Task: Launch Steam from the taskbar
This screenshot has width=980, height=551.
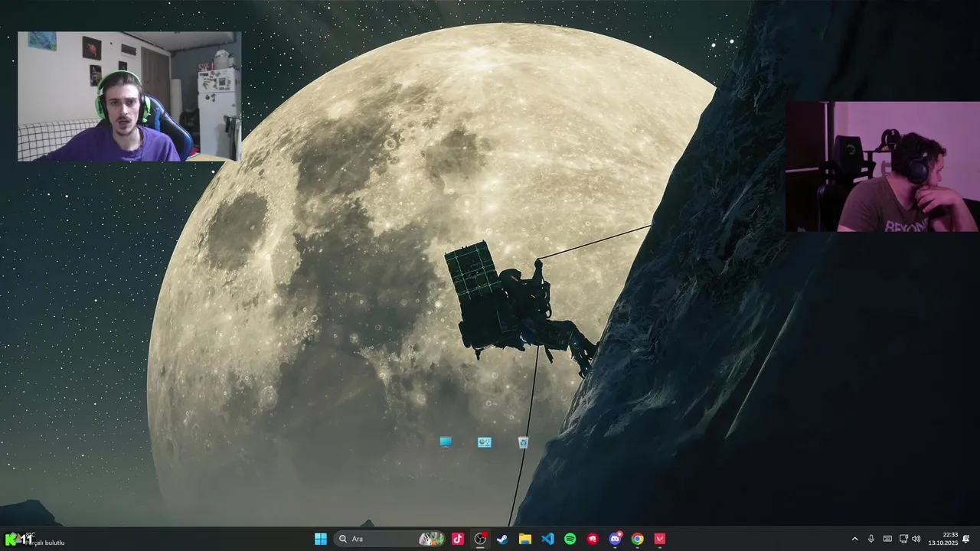Action: coord(502,539)
